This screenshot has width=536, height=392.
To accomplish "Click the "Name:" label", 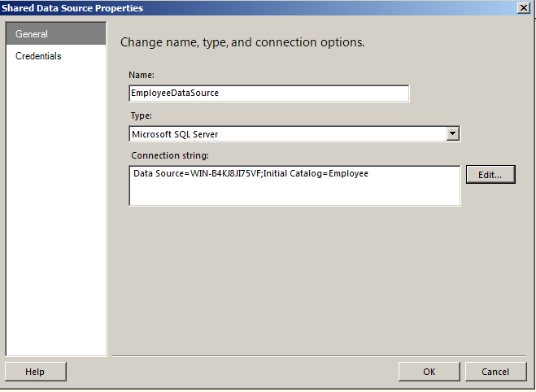I will point(142,75).
